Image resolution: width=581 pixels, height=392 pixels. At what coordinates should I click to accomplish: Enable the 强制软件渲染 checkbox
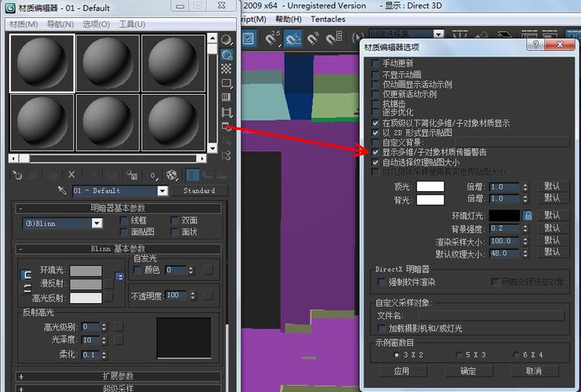pyautogui.click(x=381, y=282)
